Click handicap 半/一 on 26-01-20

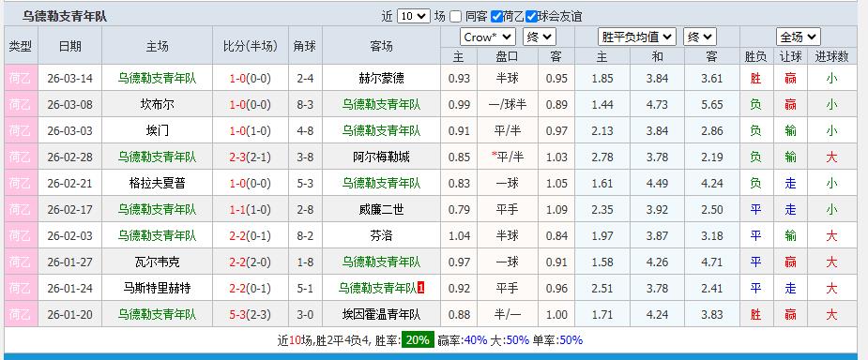pyautogui.click(x=508, y=315)
